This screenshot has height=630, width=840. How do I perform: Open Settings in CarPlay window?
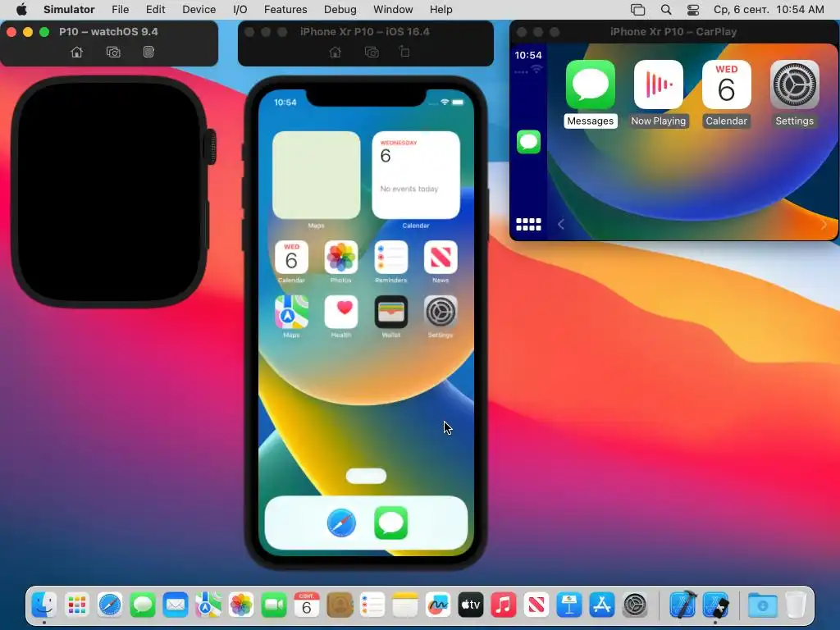[794, 84]
